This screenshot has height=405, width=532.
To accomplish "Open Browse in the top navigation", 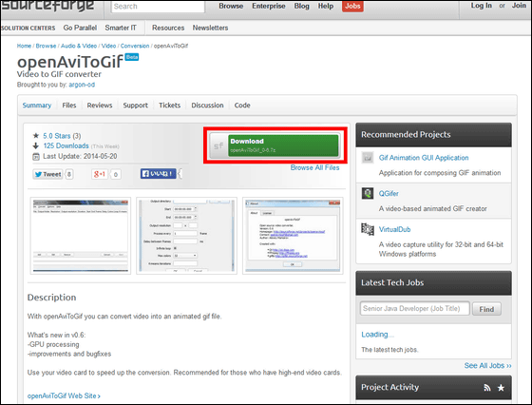I will (x=231, y=6).
